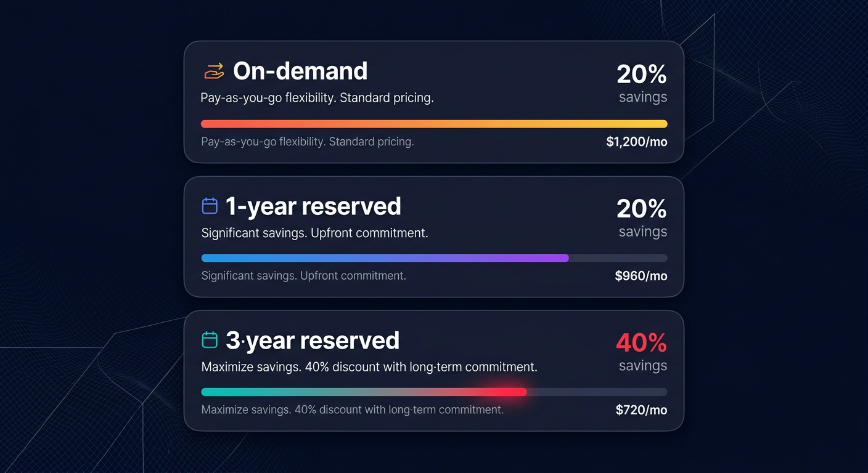Click the $1,200/mo price label

coord(637,141)
